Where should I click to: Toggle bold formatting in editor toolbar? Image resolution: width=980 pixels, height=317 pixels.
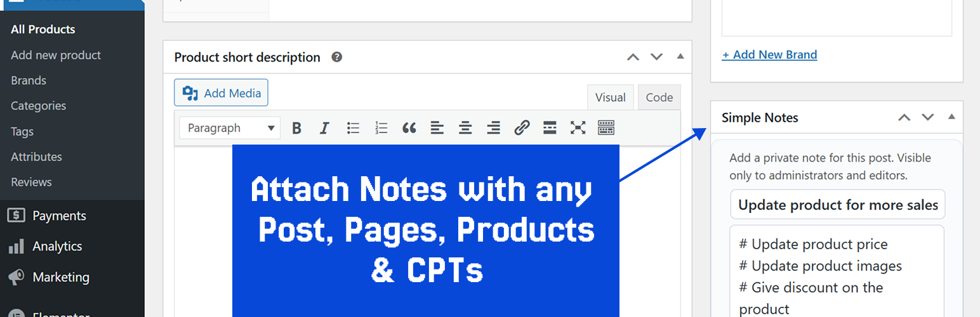pyautogui.click(x=296, y=128)
